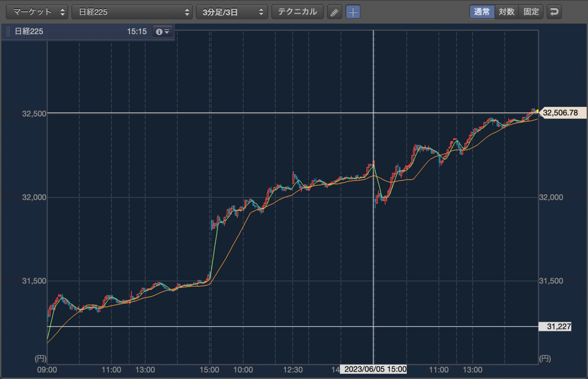This screenshot has width=588, height=379.
Task: Select the 対数 logarithmic scale mode
Action: click(x=507, y=12)
